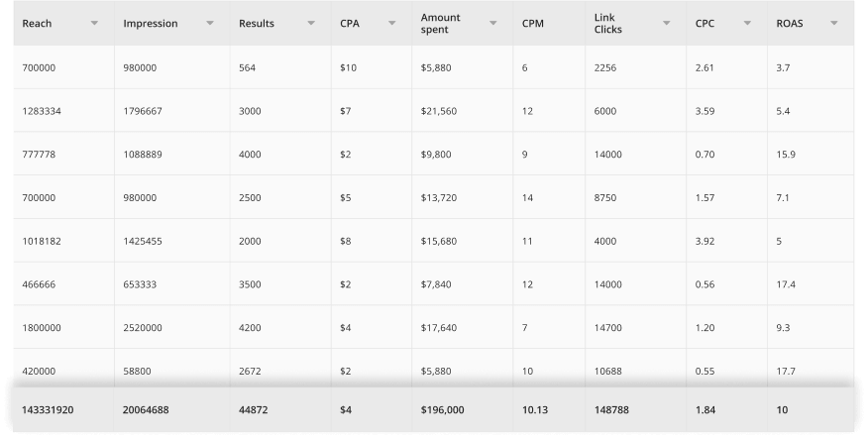The image size is (868, 439).
Task: Click the CPA cell showing $10
Action: [372, 67]
